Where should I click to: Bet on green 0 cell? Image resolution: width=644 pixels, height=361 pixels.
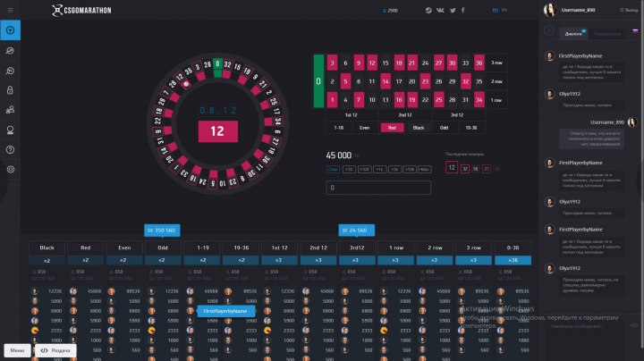tap(318, 81)
